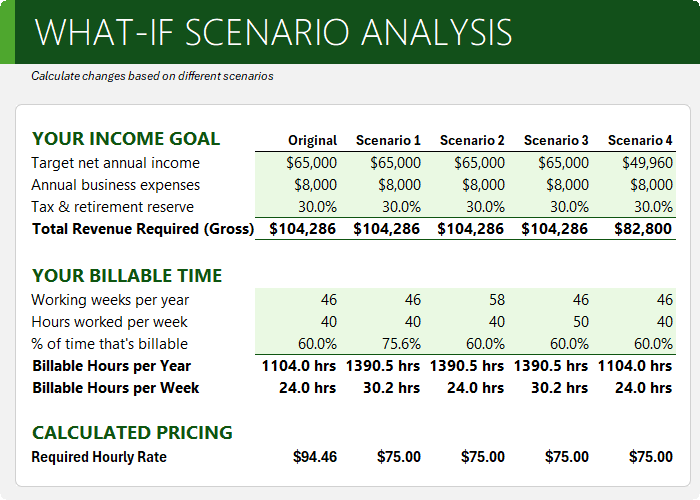Click Scenario 3 required hourly rate $75.00
The image size is (700, 500).
[x=567, y=457]
